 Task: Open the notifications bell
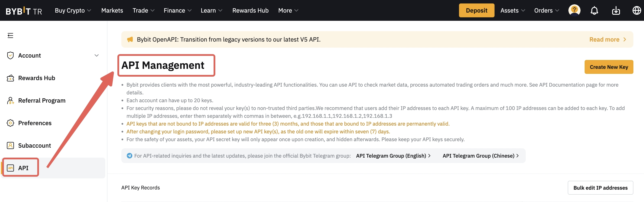pos(594,10)
